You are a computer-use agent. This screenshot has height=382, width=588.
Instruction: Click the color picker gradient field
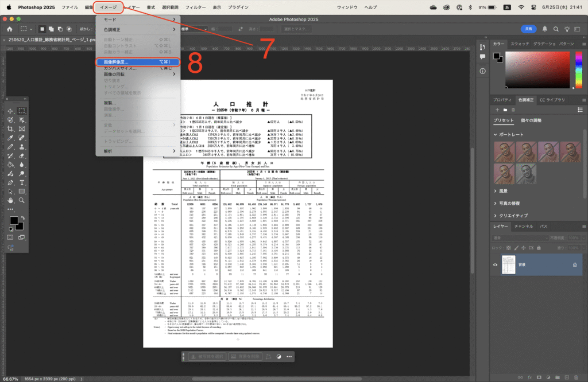tap(537, 70)
